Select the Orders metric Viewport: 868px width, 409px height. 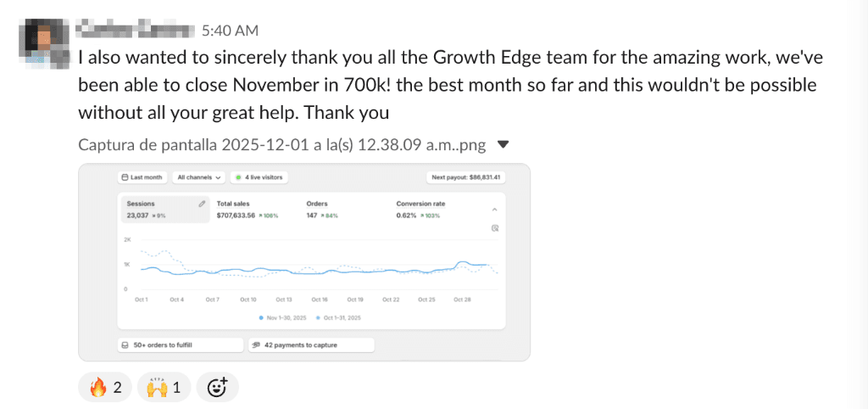click(x=322, y=210)
